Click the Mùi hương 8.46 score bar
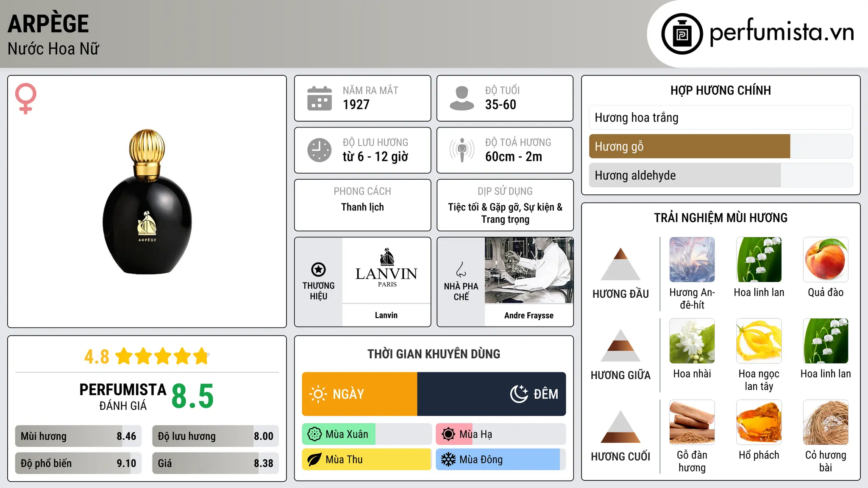 pos(78,436)
